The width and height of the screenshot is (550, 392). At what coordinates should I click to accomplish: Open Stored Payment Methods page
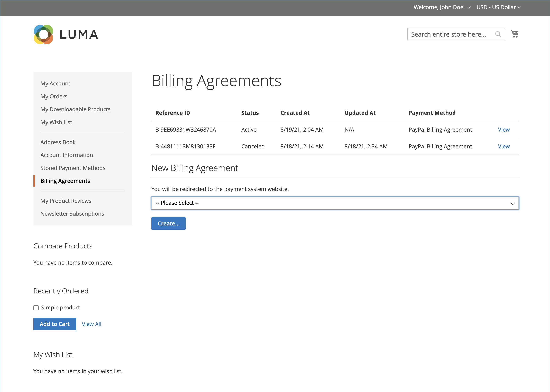pos(73,168)
